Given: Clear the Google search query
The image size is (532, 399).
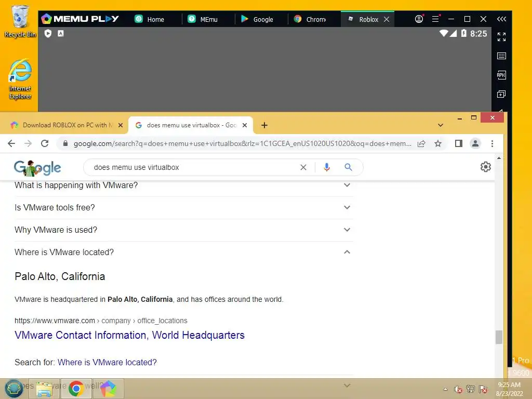Looking at the screenshot, I should (x=303, y=167).
